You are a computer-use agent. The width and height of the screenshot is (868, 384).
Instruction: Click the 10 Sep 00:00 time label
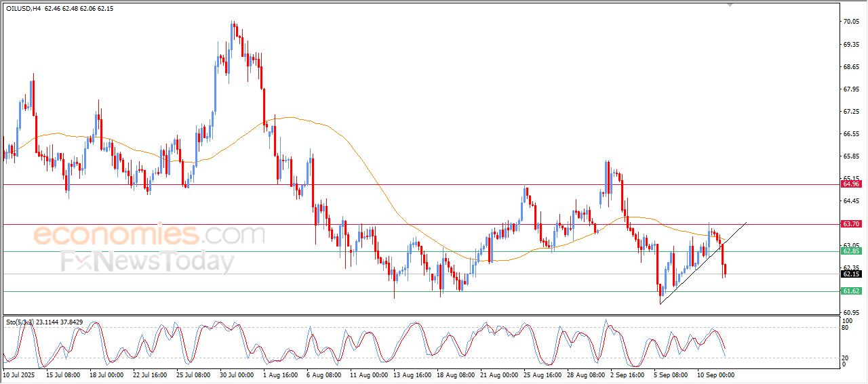(x=716, y=374)
